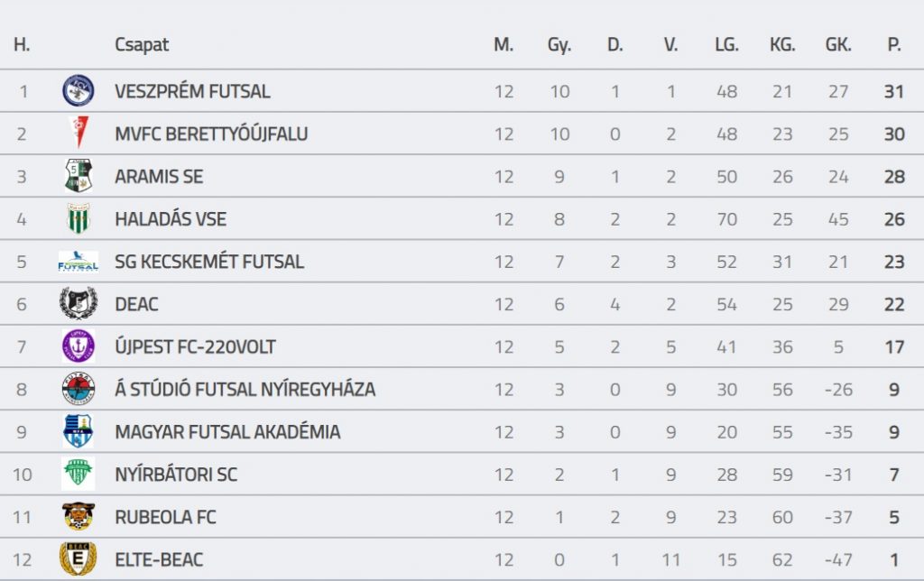This screenshot has height=581, width=924.
Task: Click the Rubeola FC team logo
Action: 78,517
